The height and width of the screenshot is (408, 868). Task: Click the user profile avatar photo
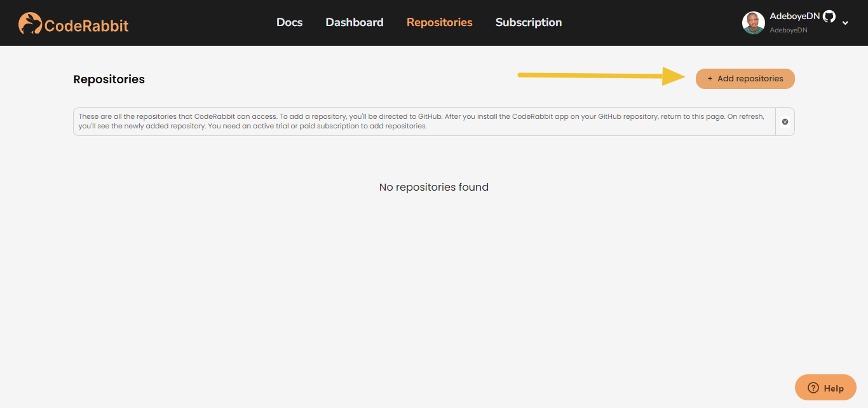point(753,23)
